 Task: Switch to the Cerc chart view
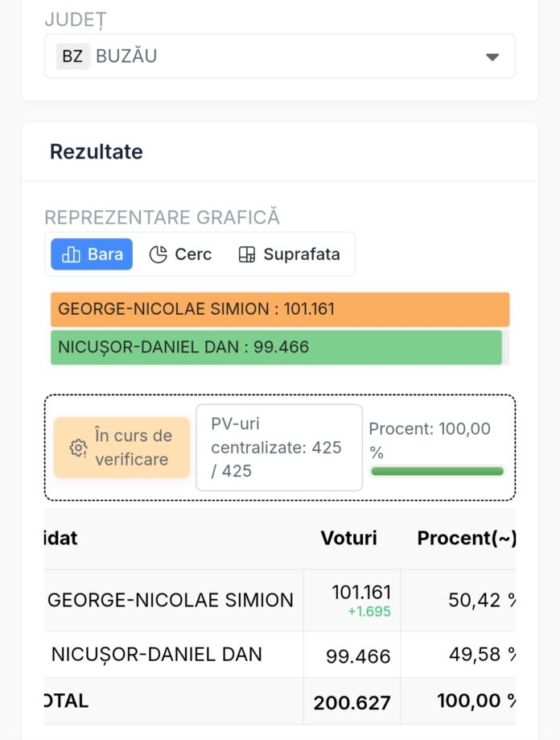point(181,254)
